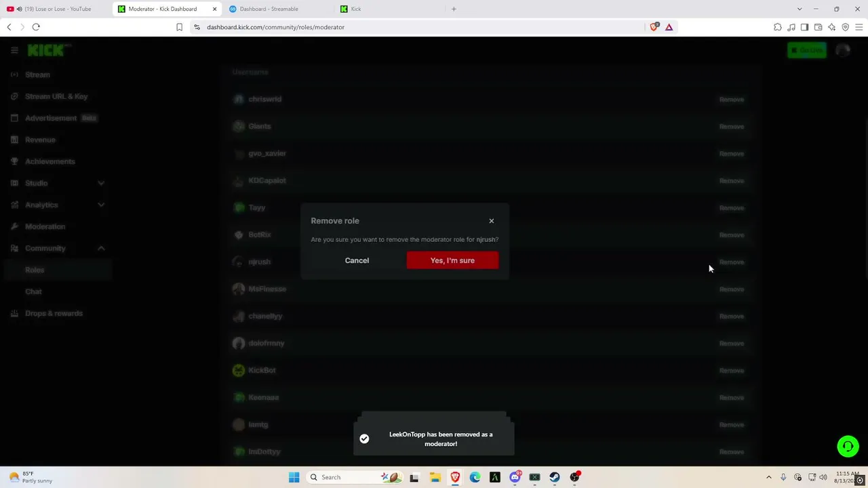Expand the Analytics section chevron
The image size is (868, 488).
pos(101,205)
